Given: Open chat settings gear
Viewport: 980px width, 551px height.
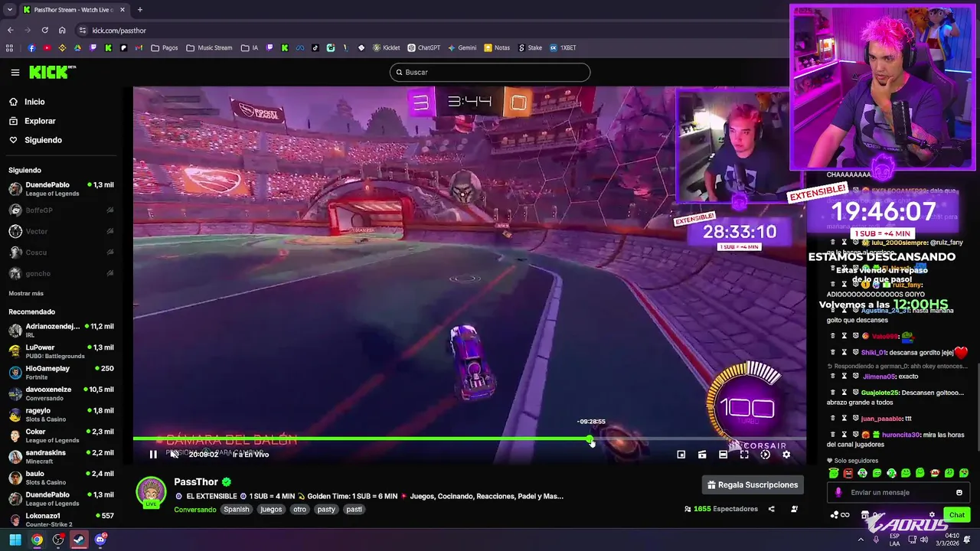Looking at the screenshot, I should point(932,515).
